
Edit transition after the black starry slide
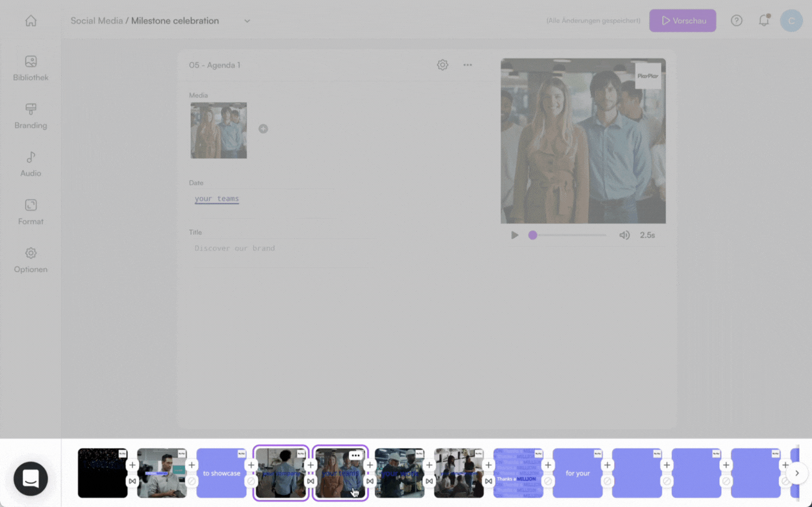point(132,481)
